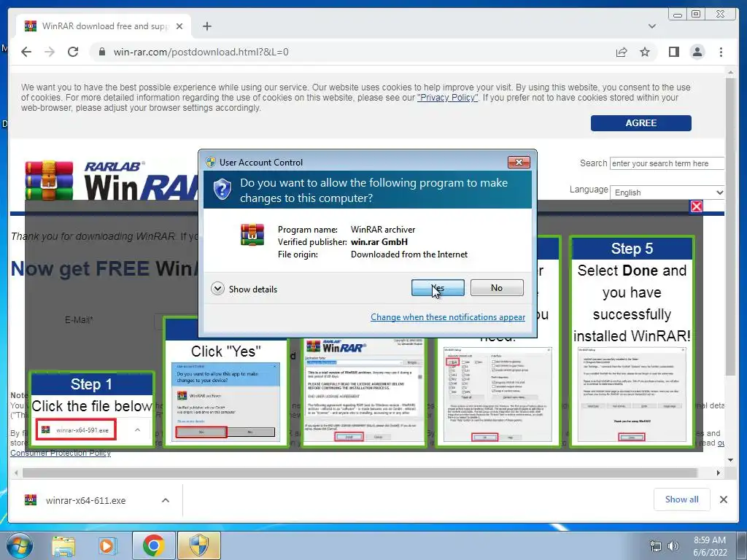Image resolution: width=747 pixels, height=560 pixels.
Task: Click Show all downloads
Action: pyautogui.click(x=682, y=499)
